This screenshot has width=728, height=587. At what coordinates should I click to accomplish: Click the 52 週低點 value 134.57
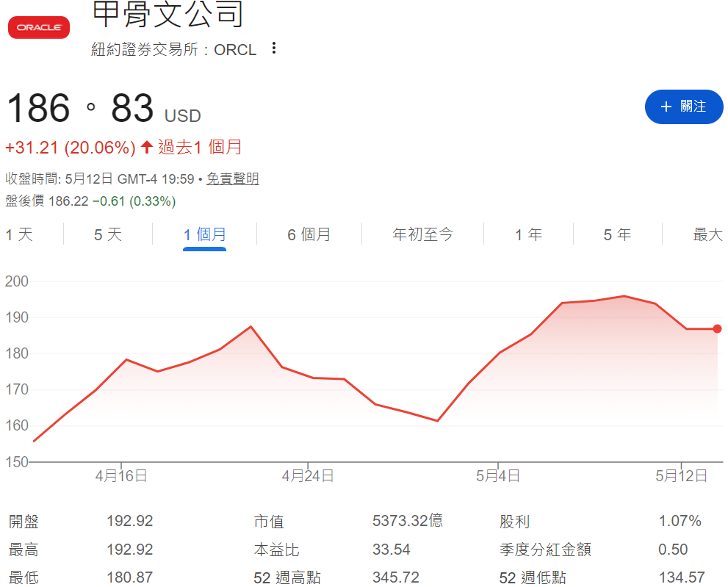coord(682,577)
